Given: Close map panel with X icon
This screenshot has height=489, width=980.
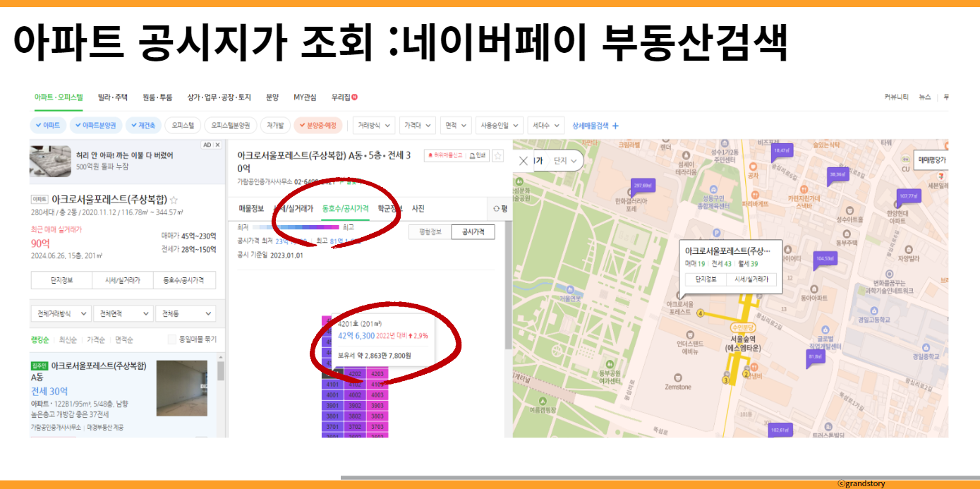Looking at the screenshot, I should tap(524, 161).
